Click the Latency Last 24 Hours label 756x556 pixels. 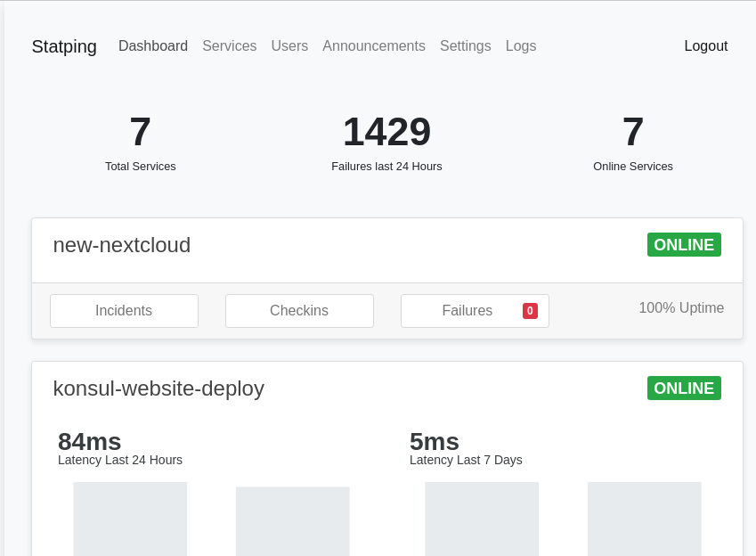(x=120, y=460)
